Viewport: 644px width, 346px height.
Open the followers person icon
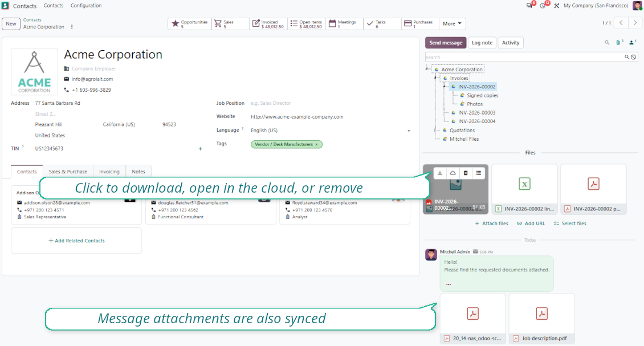tap(633, 42)
